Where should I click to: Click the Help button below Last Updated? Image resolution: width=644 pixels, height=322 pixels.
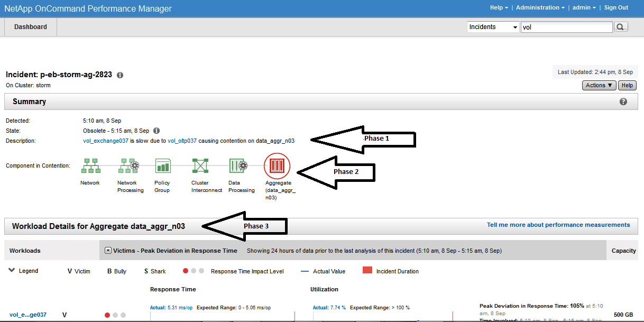coord(627,85)
